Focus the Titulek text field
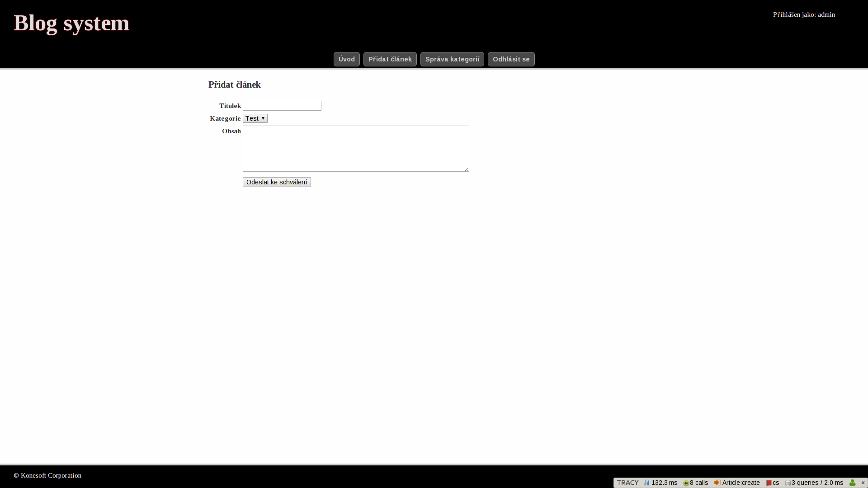Screen dimensions: 868x488 pos(282,106)
